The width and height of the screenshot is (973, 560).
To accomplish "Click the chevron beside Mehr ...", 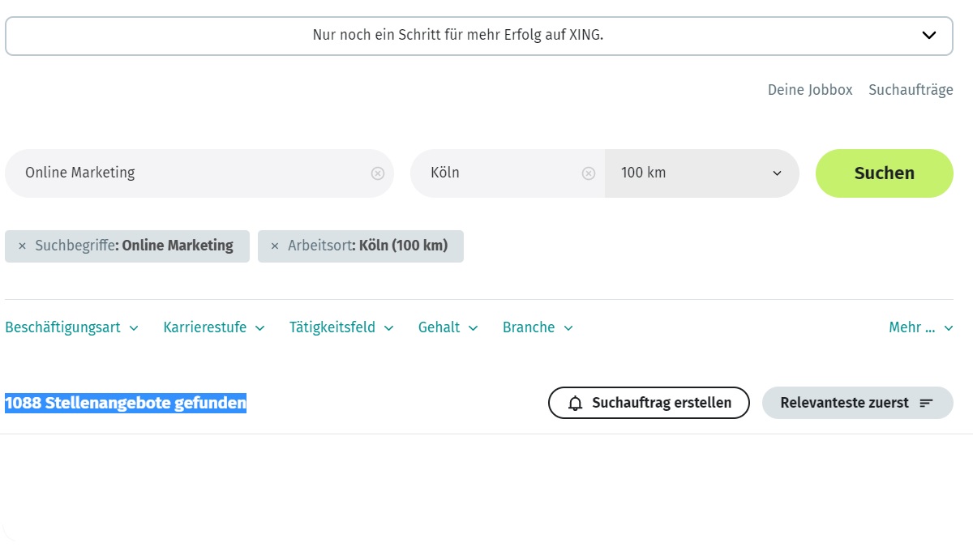I will pos(949,327).
